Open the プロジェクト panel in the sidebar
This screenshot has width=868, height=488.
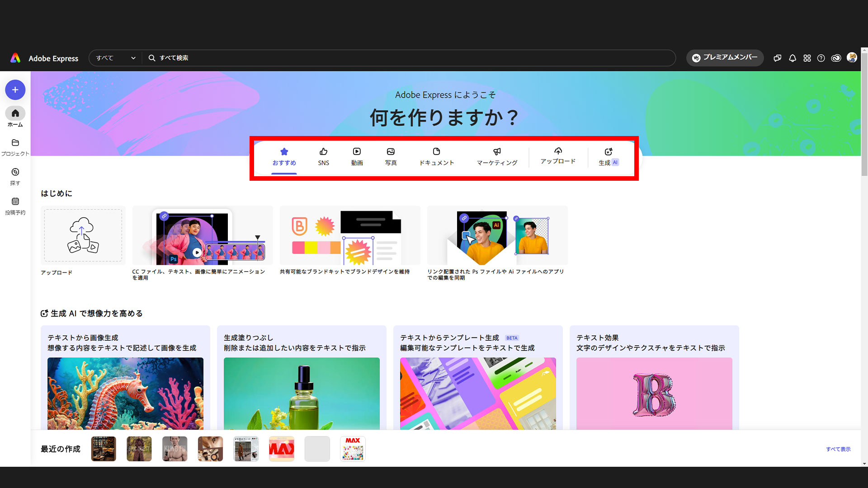click(15, 145)
